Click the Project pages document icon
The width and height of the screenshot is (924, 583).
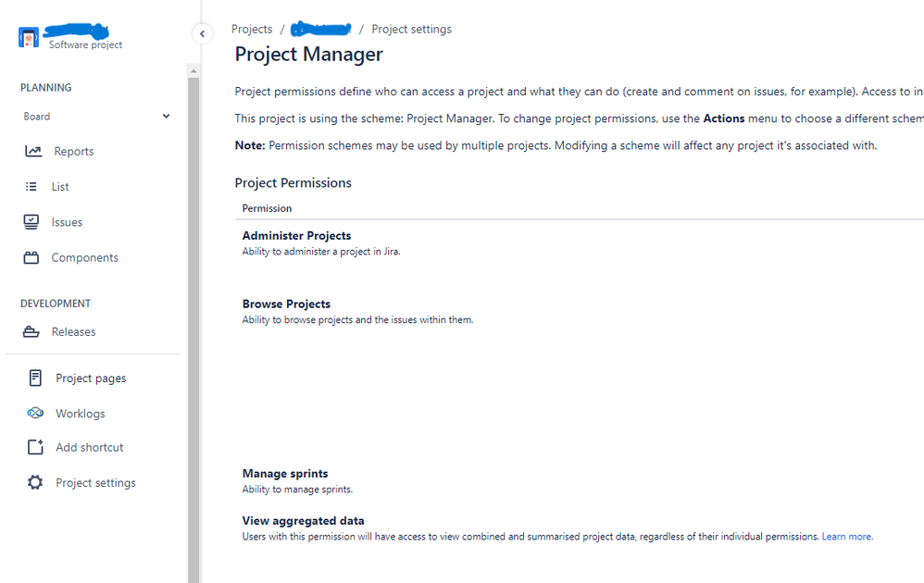click(x=35, y=378)
